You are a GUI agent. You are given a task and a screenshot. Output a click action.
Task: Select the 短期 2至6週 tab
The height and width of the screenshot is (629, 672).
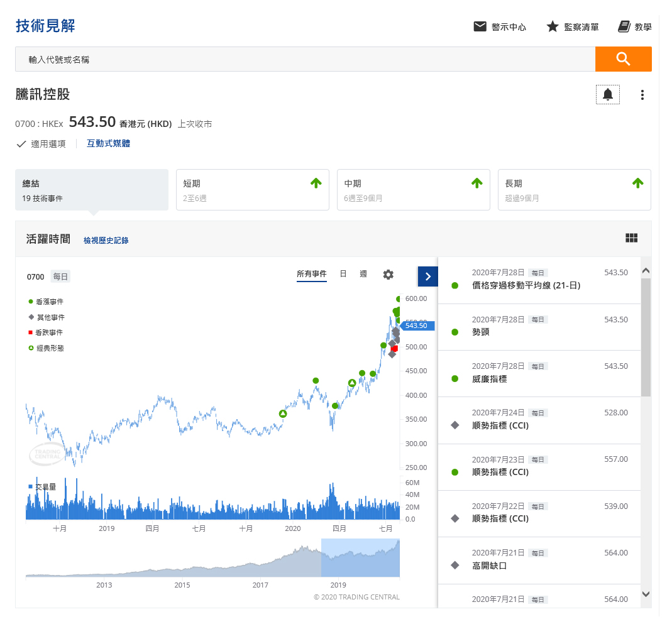point(253,190)
